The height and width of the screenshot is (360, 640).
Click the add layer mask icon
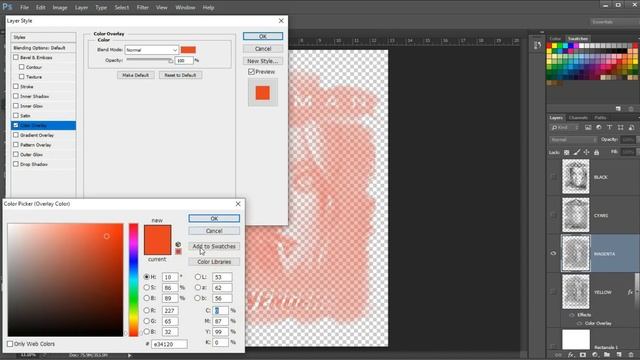583,355
